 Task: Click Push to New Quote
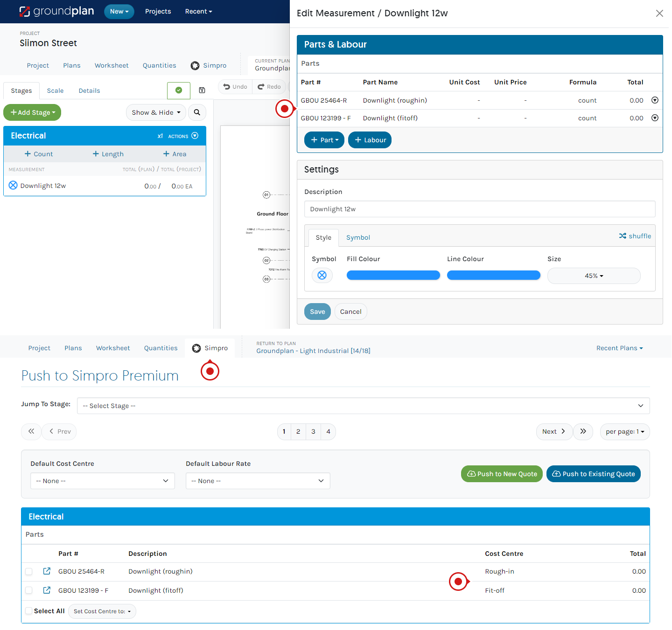[x=502, y=474]
